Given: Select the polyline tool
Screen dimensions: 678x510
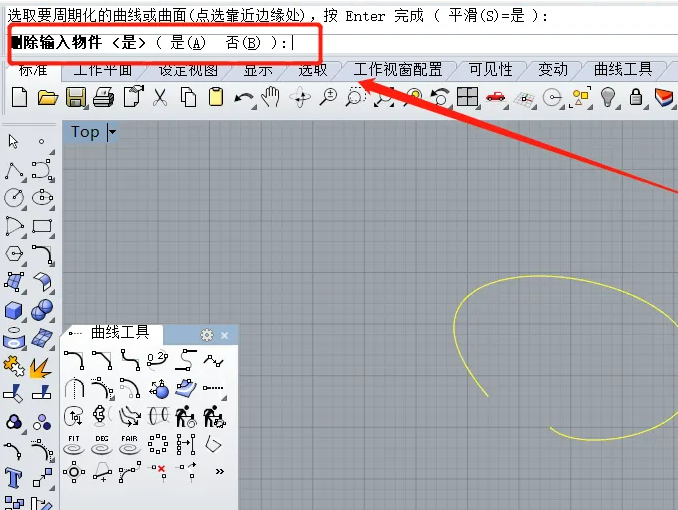Looking at the screenshot, I should (14, 170).
